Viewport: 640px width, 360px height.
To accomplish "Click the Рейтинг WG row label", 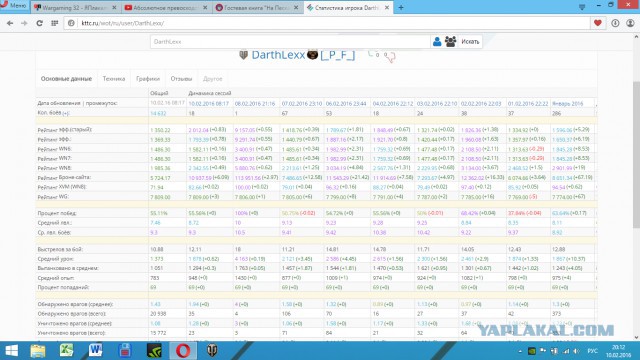I will (53, 197).
